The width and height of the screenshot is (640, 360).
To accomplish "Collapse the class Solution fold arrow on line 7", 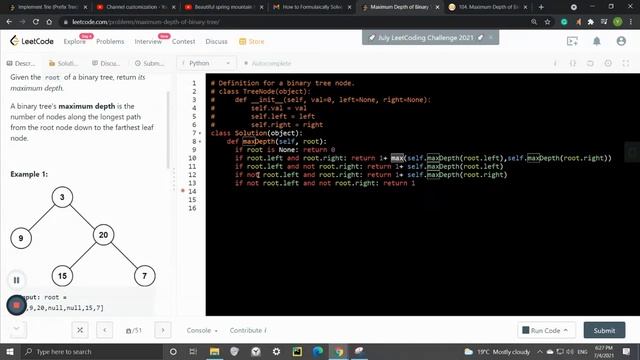I will click(x=200, y=133).
